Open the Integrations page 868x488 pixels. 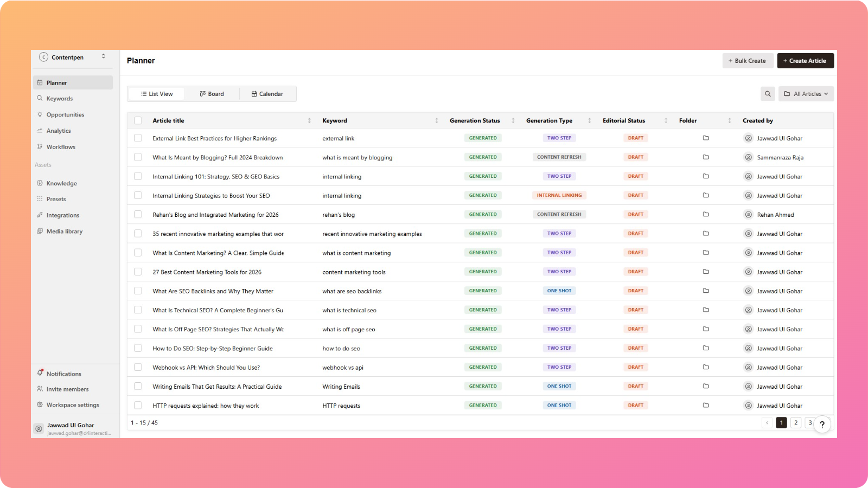[x=62, y=215]
